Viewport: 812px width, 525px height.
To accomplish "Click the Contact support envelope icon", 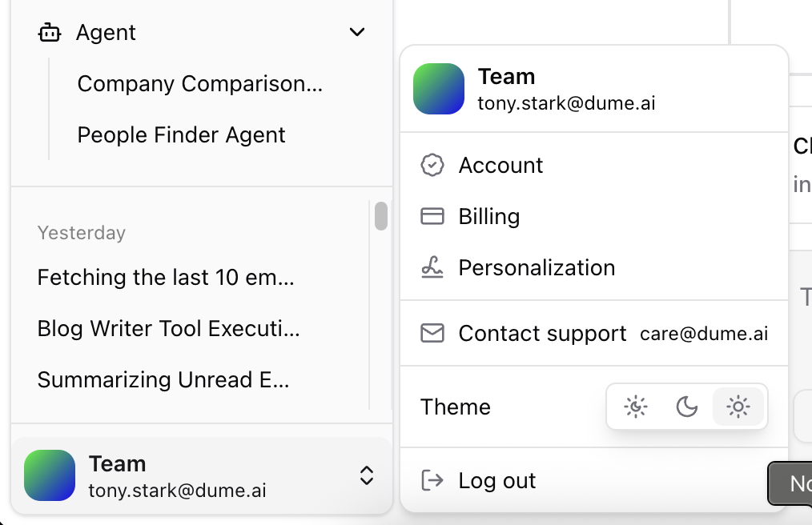I will [x=432, y=333].
